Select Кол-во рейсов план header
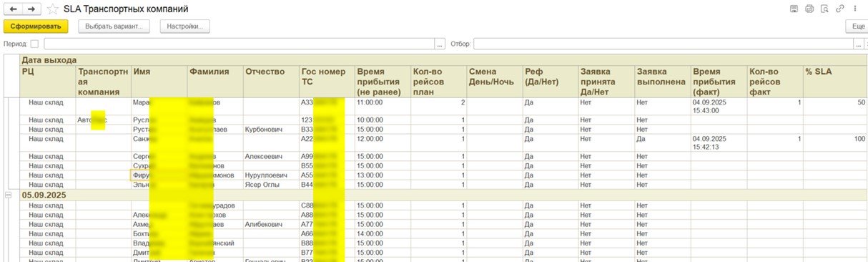868x262 pixels. coord(438,82)
